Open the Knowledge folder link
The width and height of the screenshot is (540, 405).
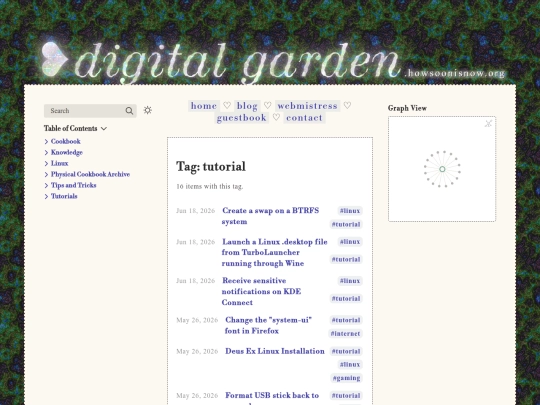(67, 153)
